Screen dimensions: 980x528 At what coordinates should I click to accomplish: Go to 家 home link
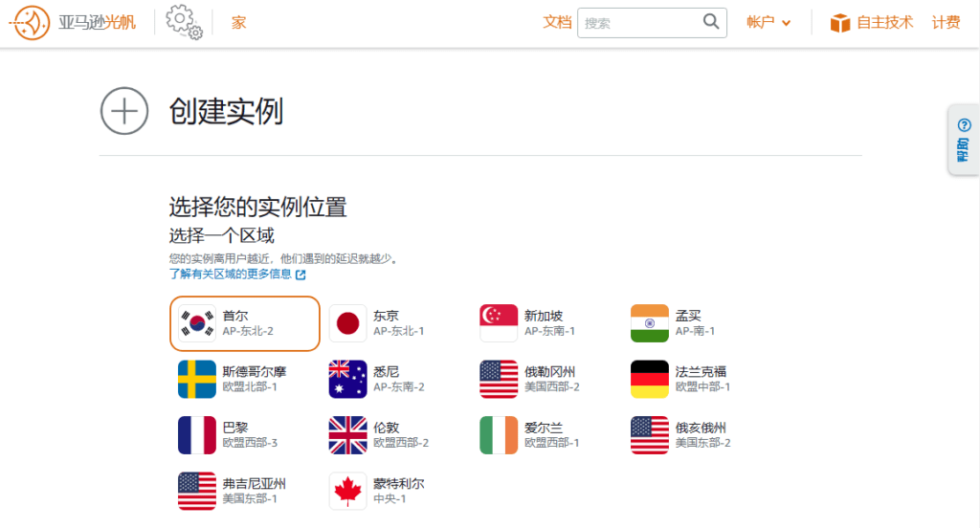(238, 23)
